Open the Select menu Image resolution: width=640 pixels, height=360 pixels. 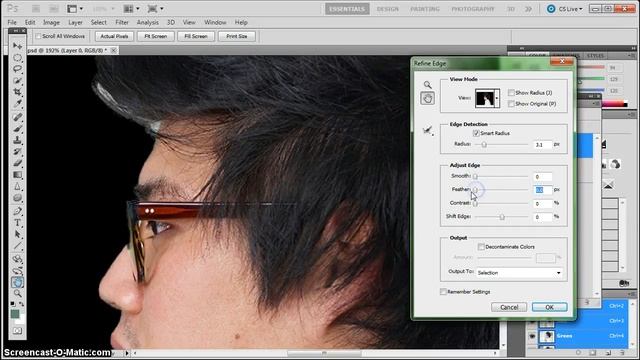pos(98,22)
